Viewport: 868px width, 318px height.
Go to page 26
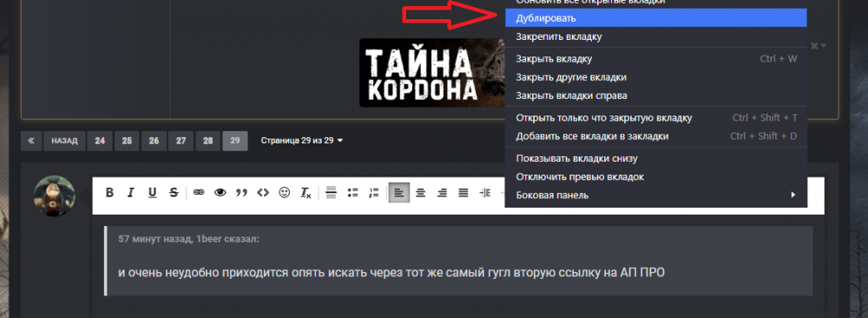coord(154,141)
